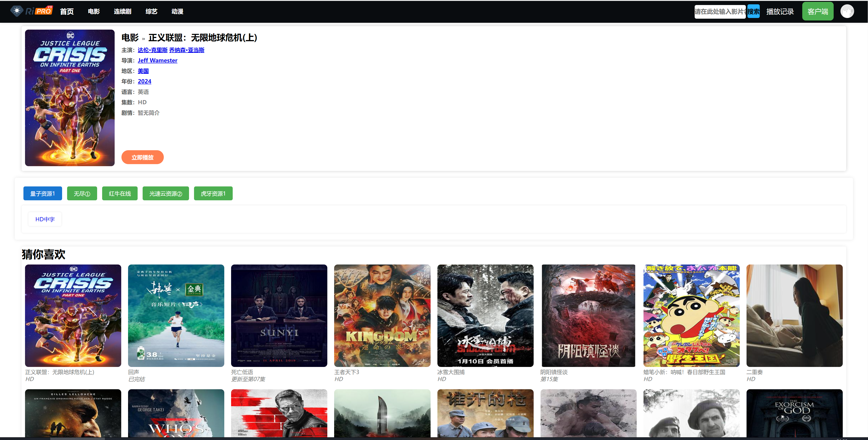Viewport: 868px width, 440px height.
Task: Open the 谁开的枪 poster
Action: click(485, 413)
